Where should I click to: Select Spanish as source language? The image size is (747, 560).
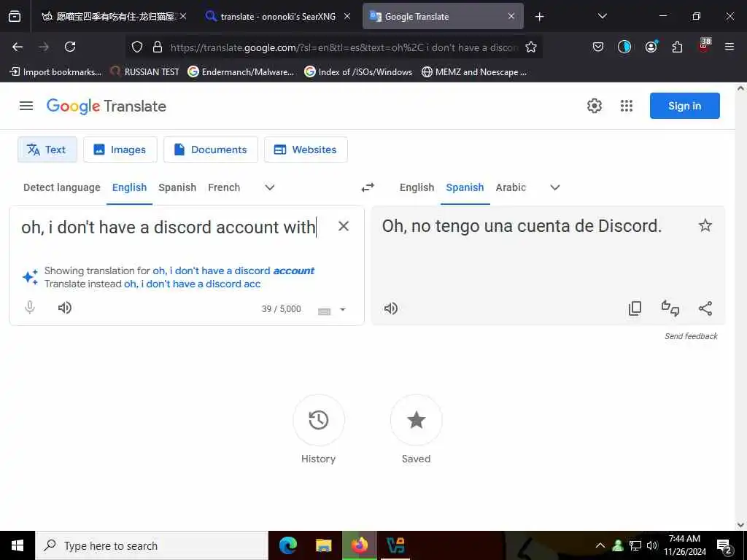tap(177, 187)
